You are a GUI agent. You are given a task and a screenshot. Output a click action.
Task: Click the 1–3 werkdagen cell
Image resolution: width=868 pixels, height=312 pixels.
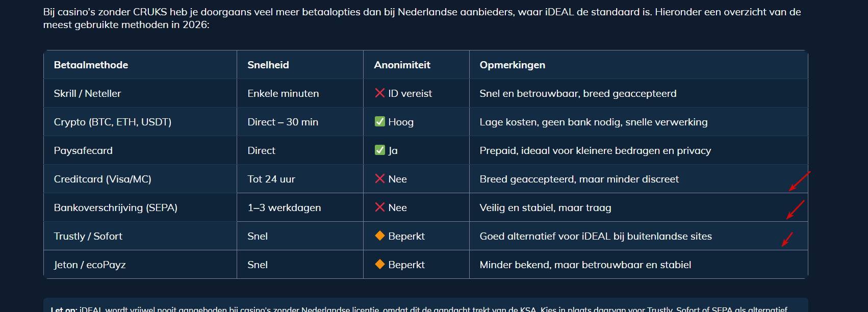(284, 207)
